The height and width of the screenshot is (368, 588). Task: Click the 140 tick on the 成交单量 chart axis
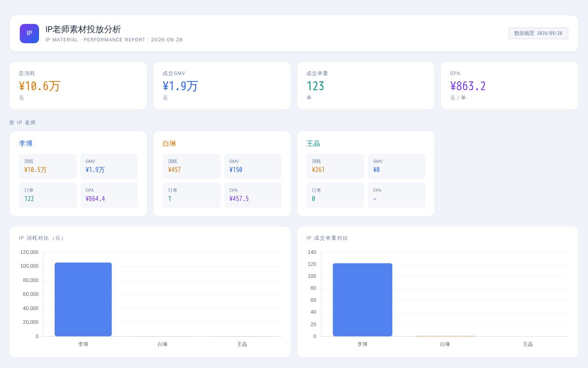[x=312, y=252]
